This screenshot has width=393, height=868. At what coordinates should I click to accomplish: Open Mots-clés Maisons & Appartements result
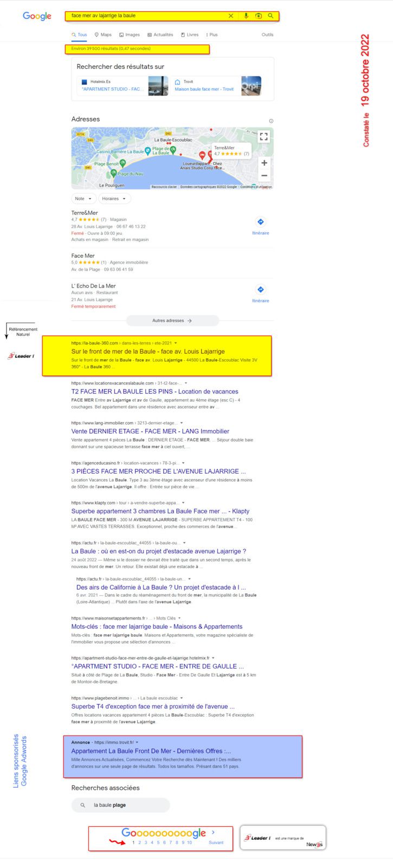click(157, 627)
